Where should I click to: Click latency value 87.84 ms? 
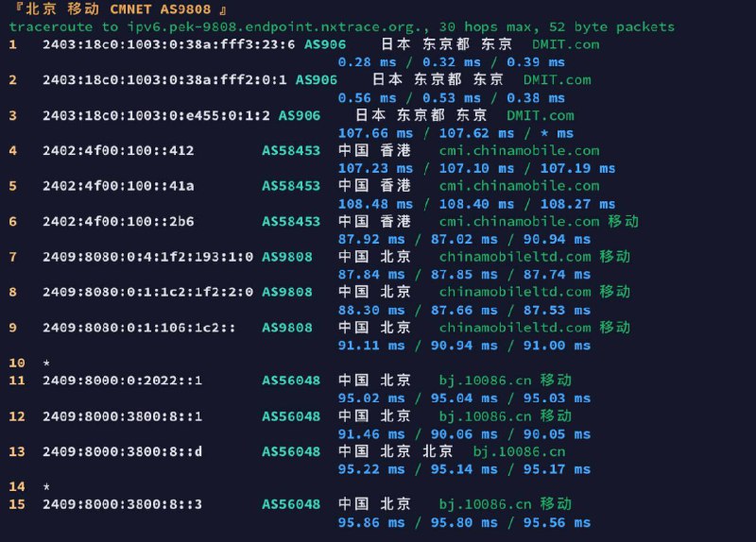tap(371, 275)
